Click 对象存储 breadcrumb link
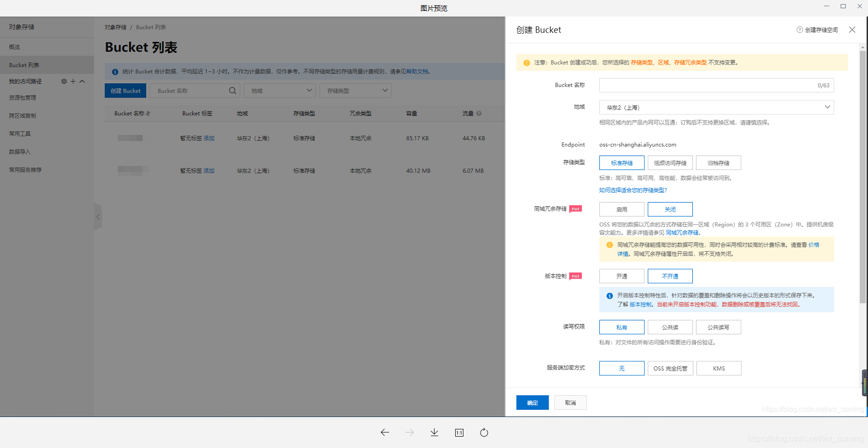 (115, 27)
